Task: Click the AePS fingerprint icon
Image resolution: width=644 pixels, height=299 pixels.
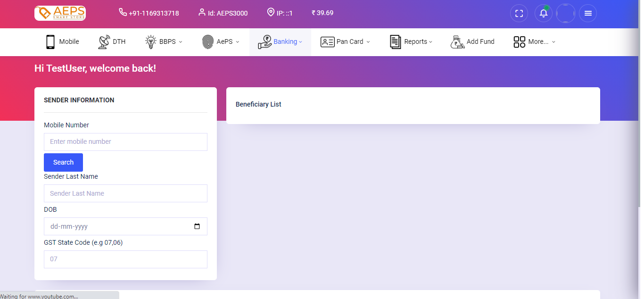Action: tap(207, 42)
